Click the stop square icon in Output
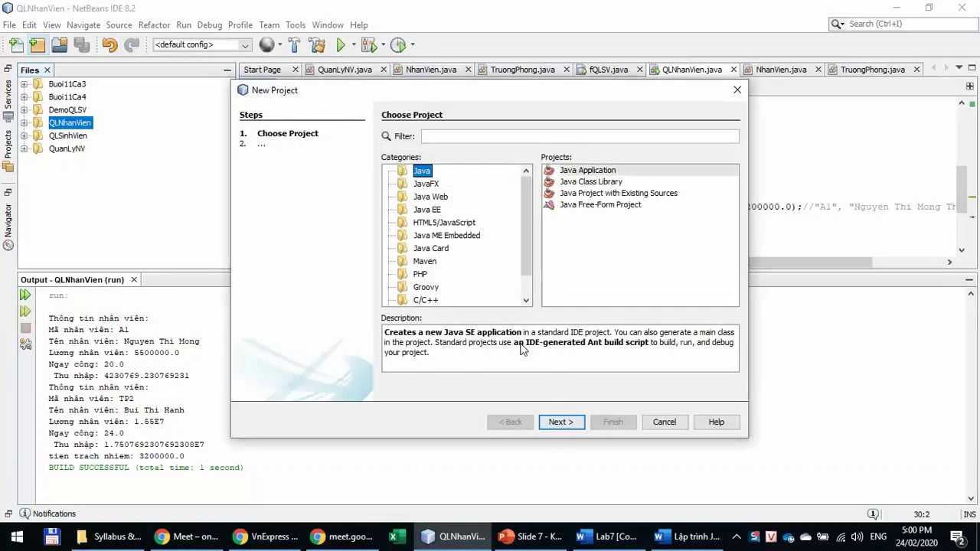The width and height of the screenshot is (980, 551). click(x=25, y=328)
